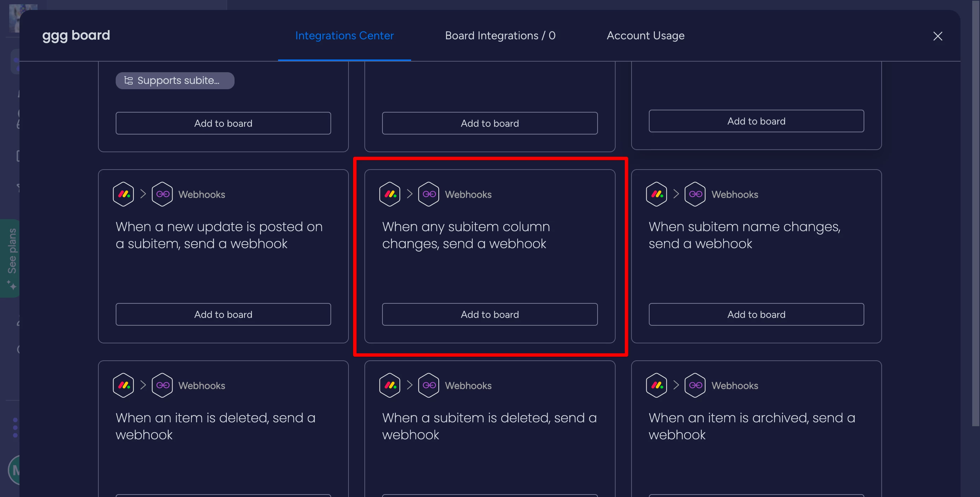Add any subitem column changes webhook
The height and width of the screenshot is (497, 980).
(490, 314)
